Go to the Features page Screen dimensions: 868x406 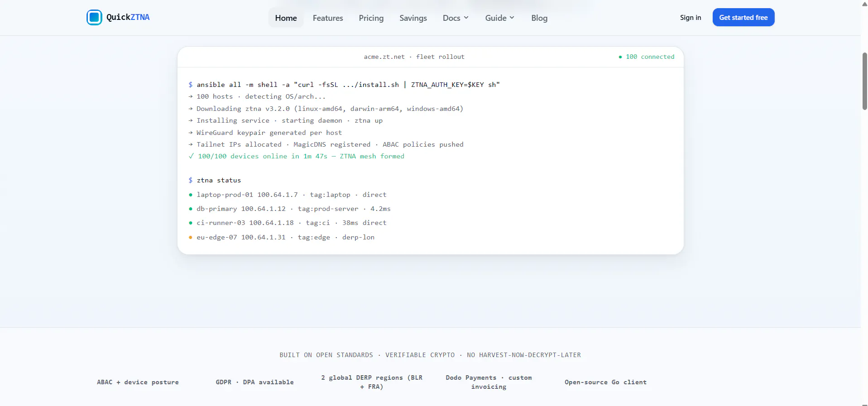(x=328, y=18)
